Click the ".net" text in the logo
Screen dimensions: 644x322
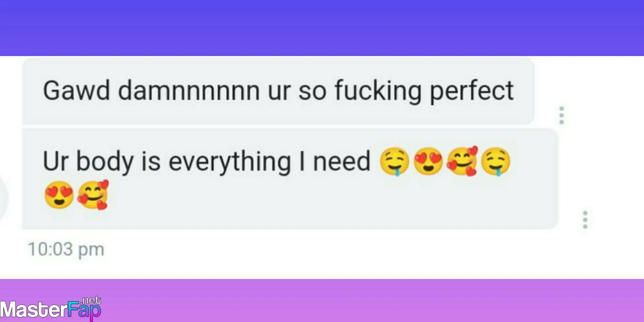(91, 300)
